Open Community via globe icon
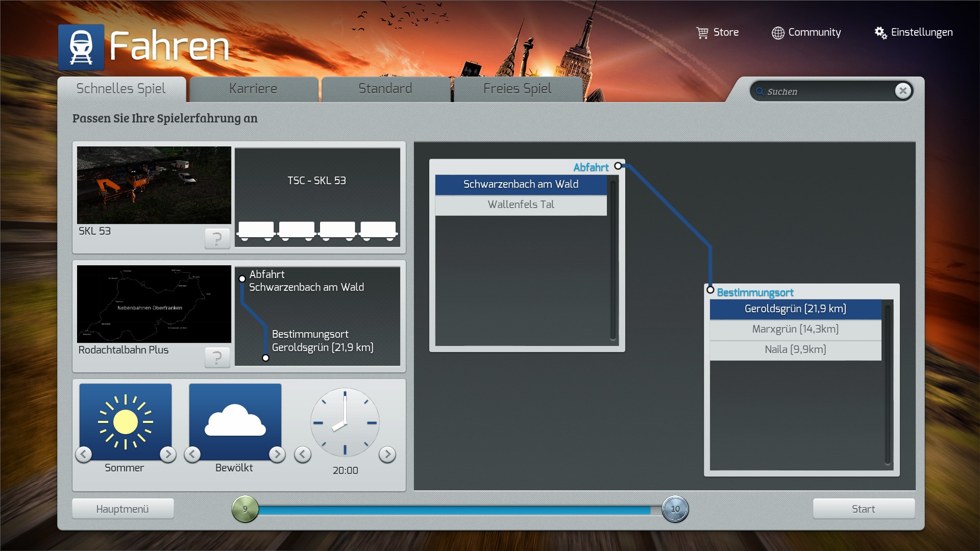The height and width of the screenshot is (551, 980). [x=777, y=33]
